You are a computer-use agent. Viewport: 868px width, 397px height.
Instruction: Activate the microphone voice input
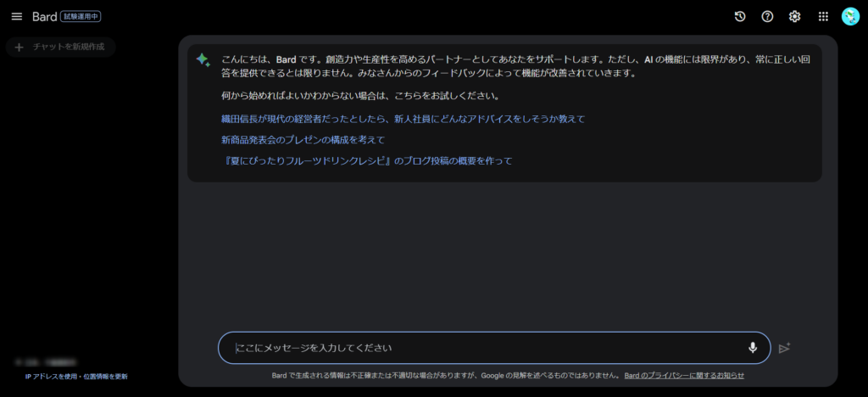(x=753, y=348)
